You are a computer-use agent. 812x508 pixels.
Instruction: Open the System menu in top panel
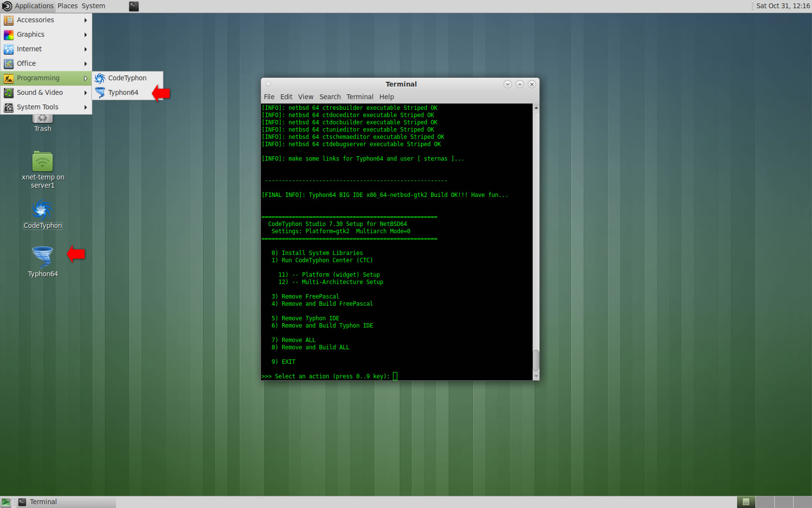click(93, 6)
